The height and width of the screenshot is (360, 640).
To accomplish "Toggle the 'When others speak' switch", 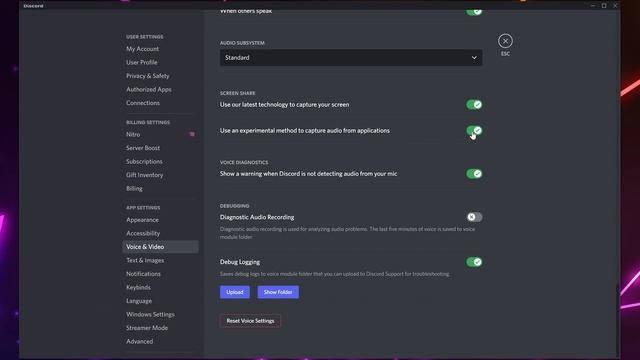I will [x=474, y=12].
